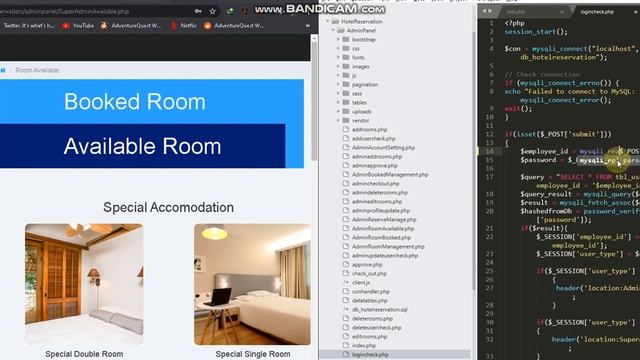This screenshot has height=360, width=640.
Task: Click file icon beside check_out.php
Action: [346, 273]
